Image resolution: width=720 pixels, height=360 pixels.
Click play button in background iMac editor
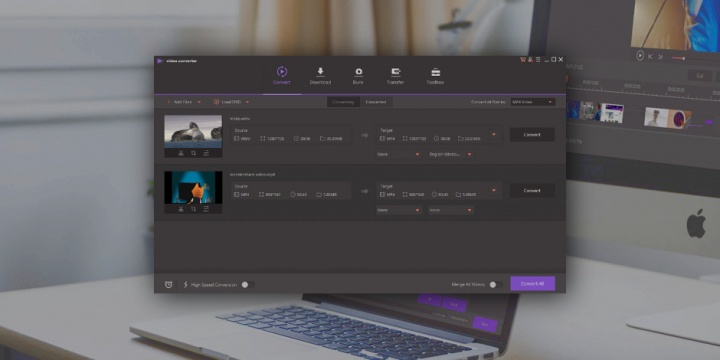pyautogui.click(x=640, y=56)
